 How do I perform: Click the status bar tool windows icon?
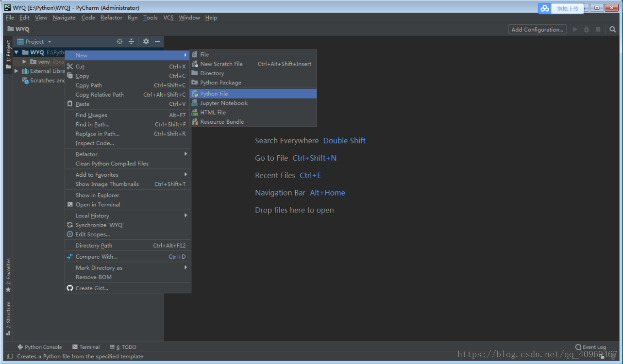tap(10, 356)
